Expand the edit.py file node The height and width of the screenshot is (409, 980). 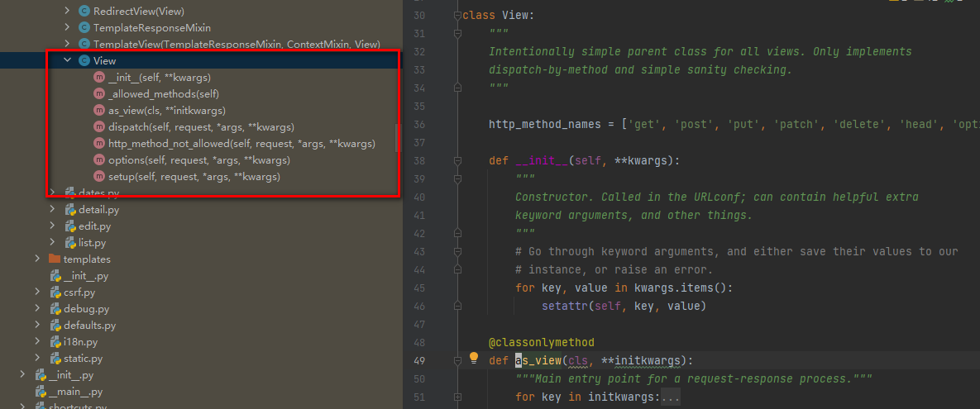click(x=53, y=226)
